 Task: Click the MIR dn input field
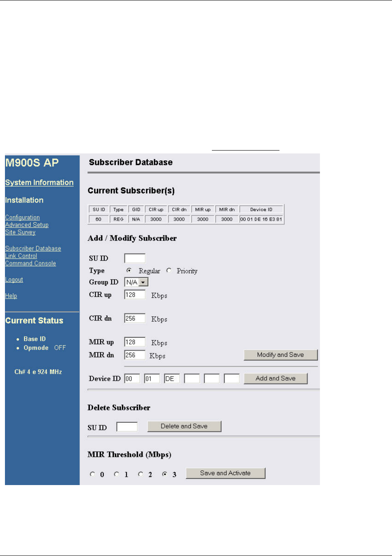(x=135, y=355)
